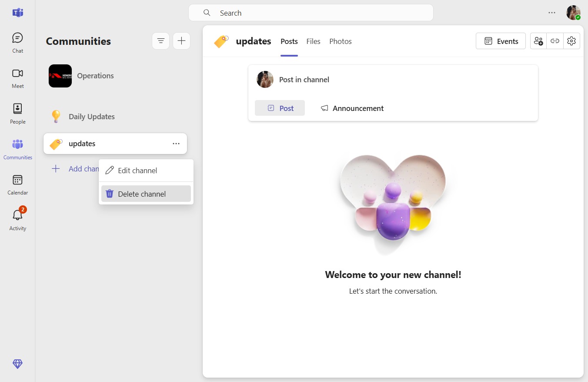Create an Announcement post
Viewport: 588px width, 382px height.
[352, 108]
